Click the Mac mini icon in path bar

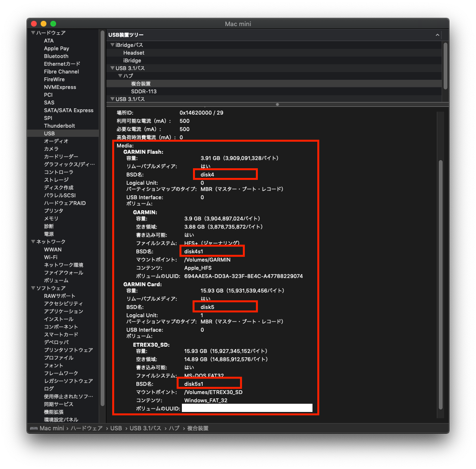tap(34, 428)
